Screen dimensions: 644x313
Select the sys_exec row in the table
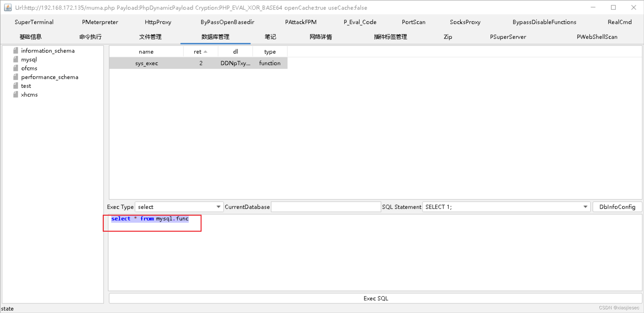click(x=198, y=63)
